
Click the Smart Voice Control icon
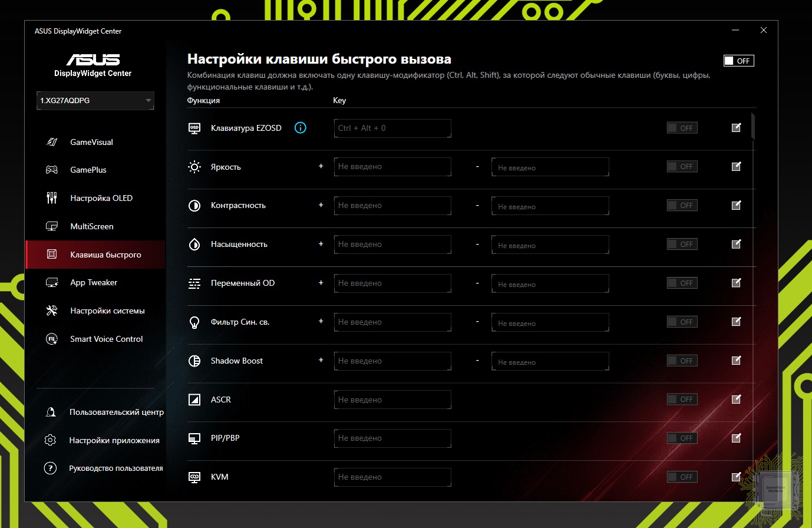52,339
